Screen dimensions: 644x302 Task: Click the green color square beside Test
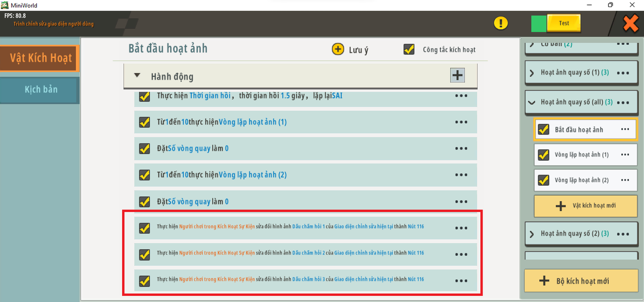click(x=538, y=24)
